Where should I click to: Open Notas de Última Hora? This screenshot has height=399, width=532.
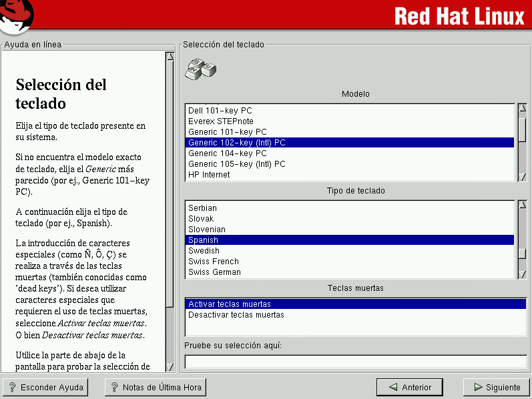point(155,387)
